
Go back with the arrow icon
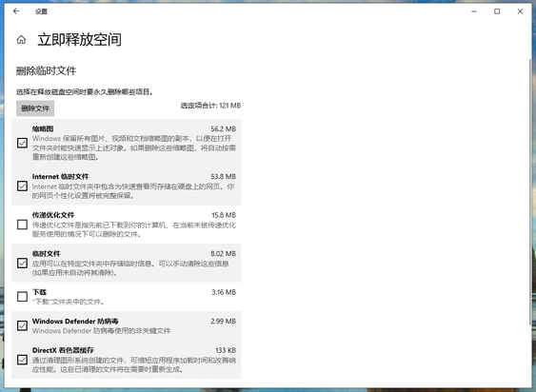16,11
